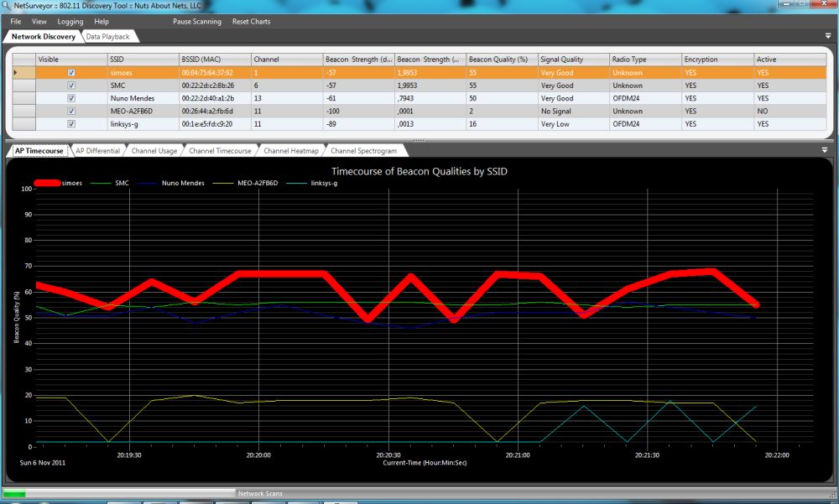The width and height of the screenshot is (839, 504).
Task: Click the row header of the linksys-g row
Action: tap(24, 123)
